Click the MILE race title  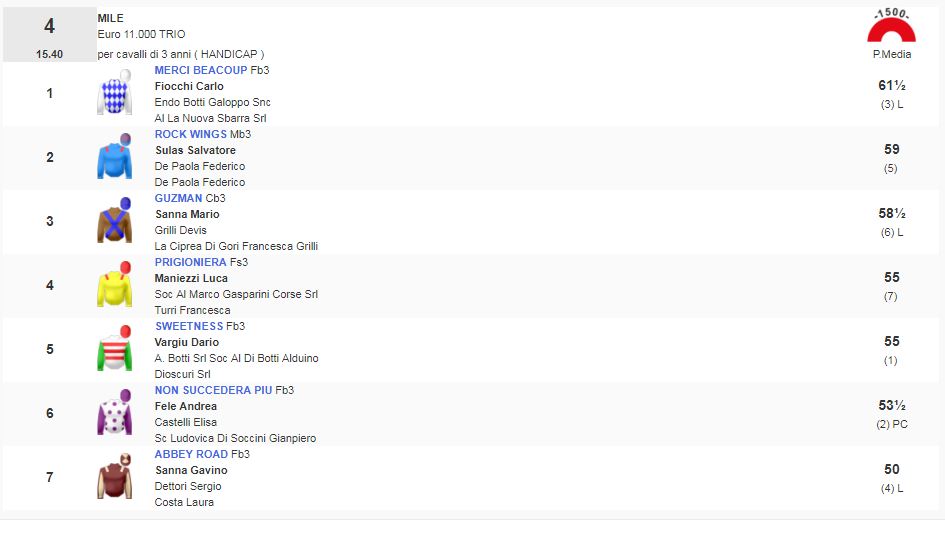pos(111,18)
